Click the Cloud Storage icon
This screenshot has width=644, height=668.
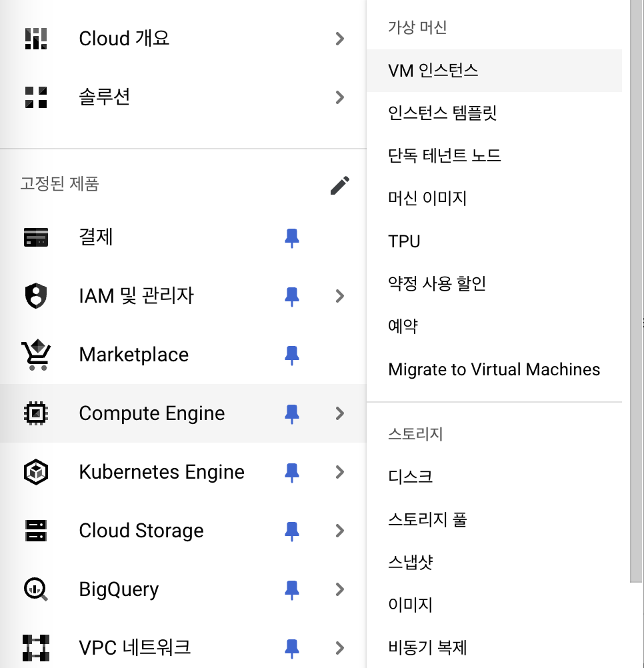pos(36,531)
